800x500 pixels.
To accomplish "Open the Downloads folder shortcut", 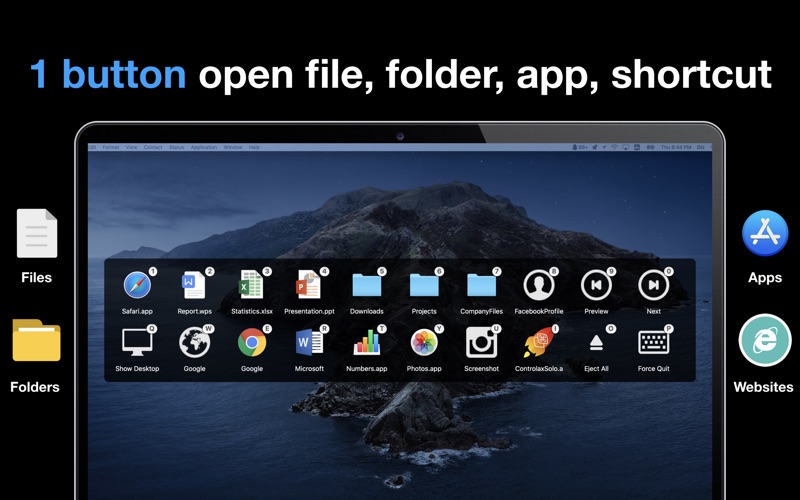I will [366, 285].
